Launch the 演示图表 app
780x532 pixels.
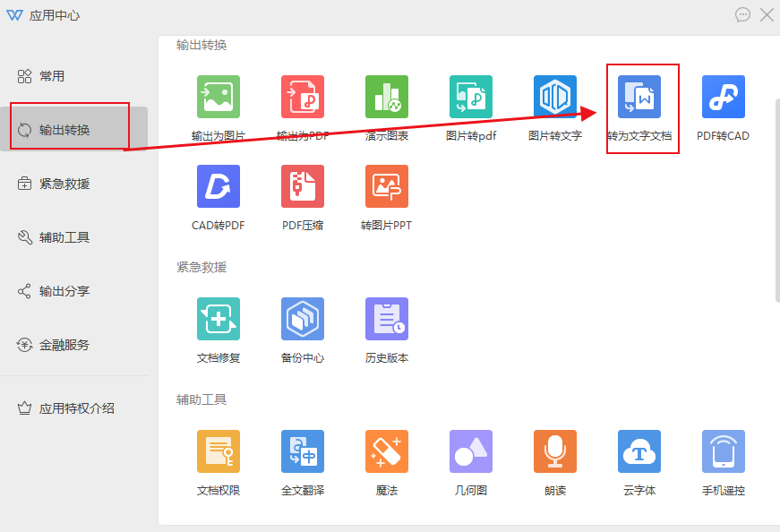[387, 97]
